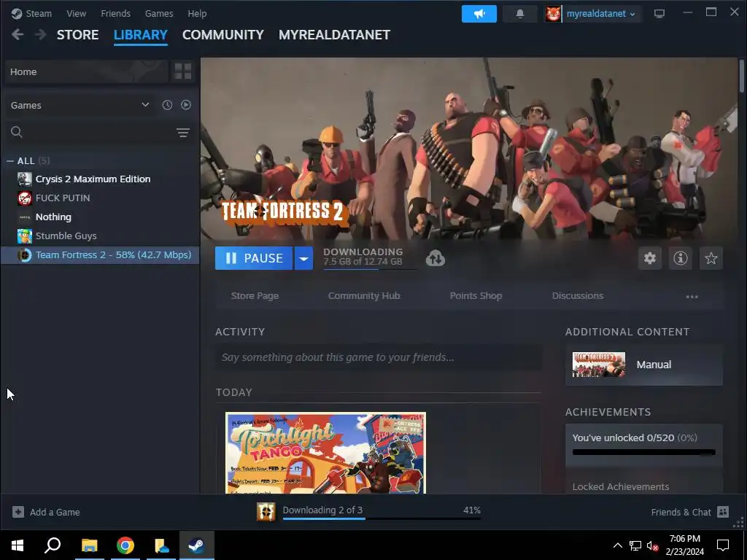Click the taskbar volume speaker icon
Image resolution: width=747 pixels, height=560 pixels.
pos(652,545)
